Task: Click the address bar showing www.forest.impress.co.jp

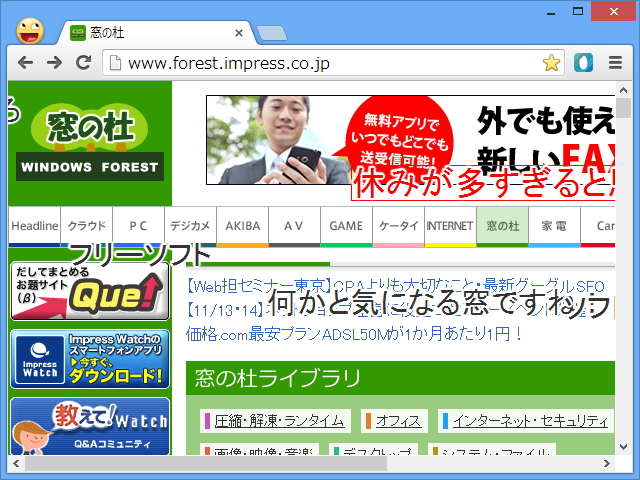Action: pyautogui.click(x=333, y=63)
